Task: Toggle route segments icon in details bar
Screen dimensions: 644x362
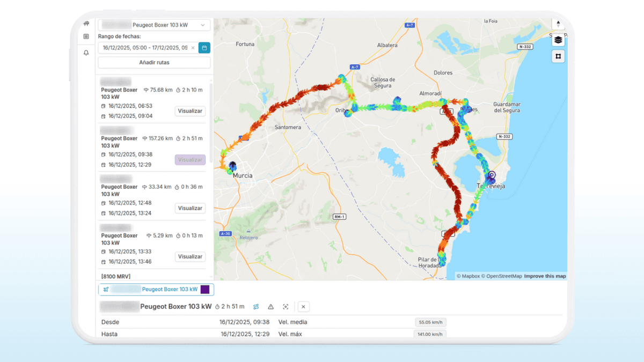Action: [256, 307]
